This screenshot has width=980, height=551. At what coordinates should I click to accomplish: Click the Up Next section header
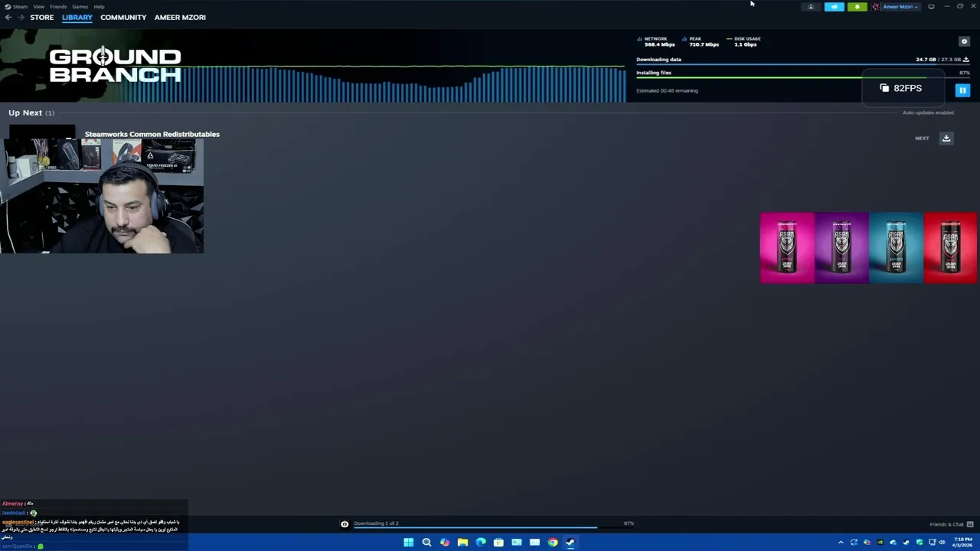tap(31, 112)
